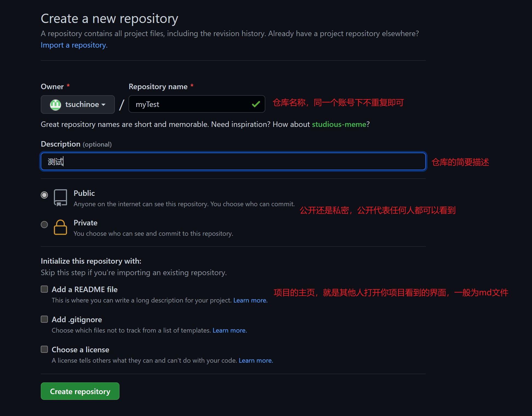The height and width of the screenshot is (416, 532).
Task: Click the Add .gitignore label
Action: [x=77, y=320]
